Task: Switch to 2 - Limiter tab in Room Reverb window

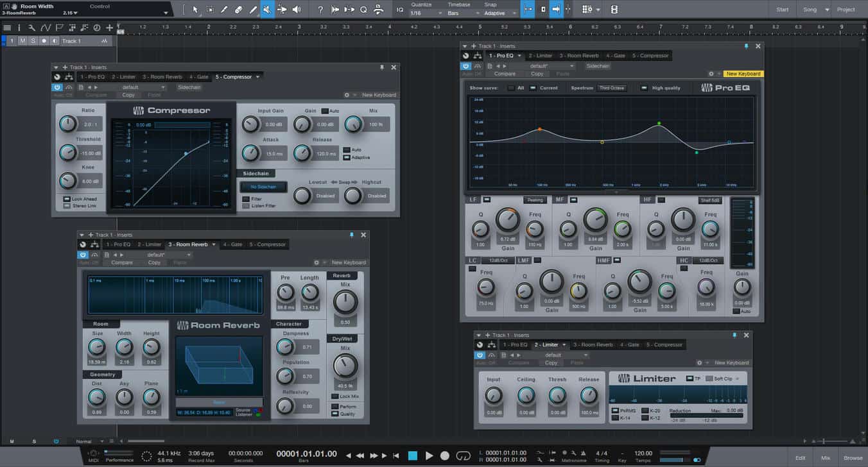Action: (149, 244)
